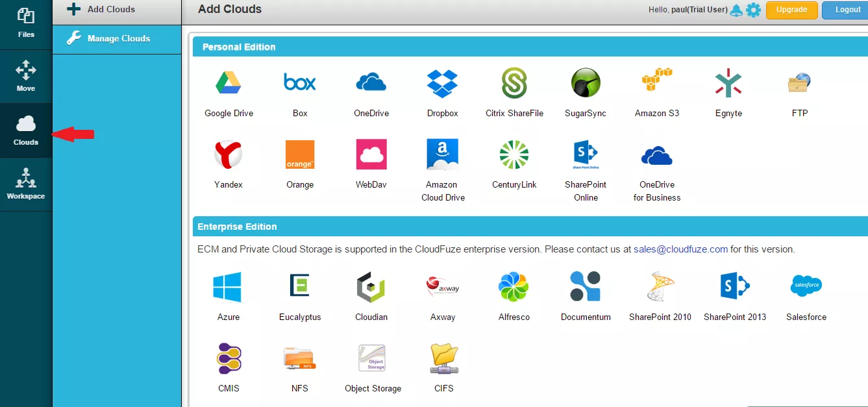
Task: Add SharePoint Online
Action: pos(586,154)
